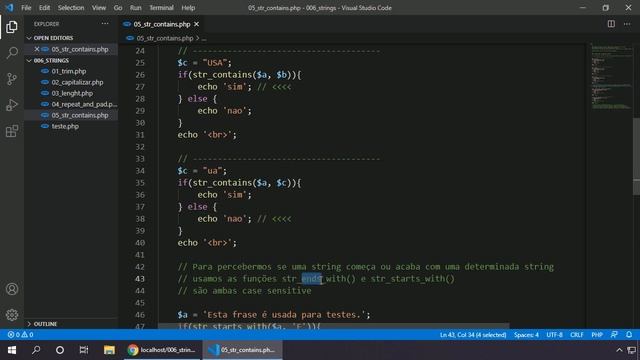Image resolution: width=640 pixels, height=360 pixels.
Task: Change language mode via PHP
Action: pyautogui.click(x=597, y=335)
